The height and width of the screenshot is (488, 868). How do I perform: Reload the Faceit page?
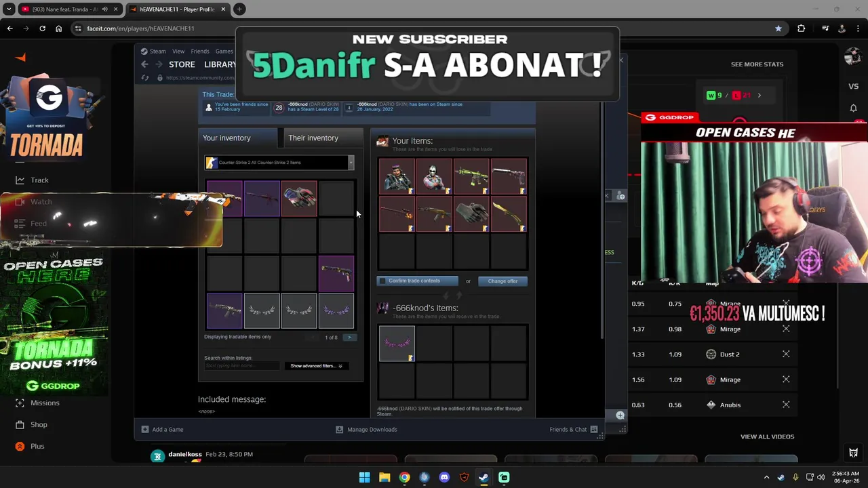(42, 28)
